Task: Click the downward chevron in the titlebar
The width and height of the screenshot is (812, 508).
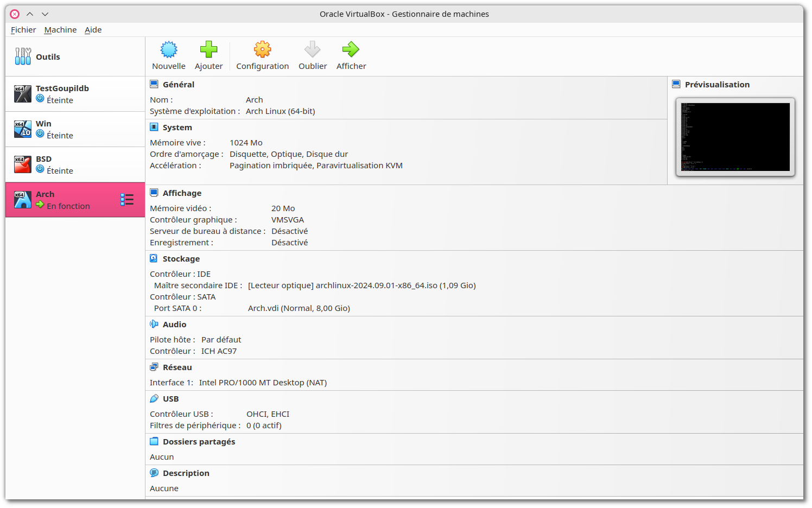Action: 45,14
